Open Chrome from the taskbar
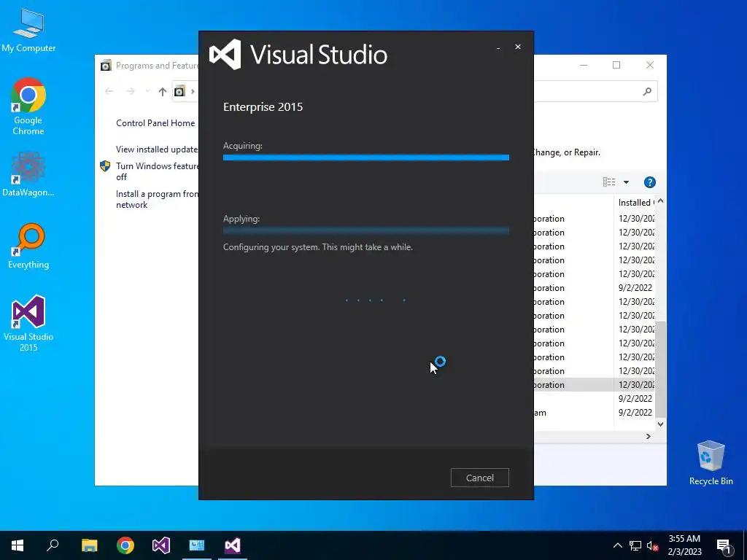This screenshot has width=747, height=560. pos(125,545)
